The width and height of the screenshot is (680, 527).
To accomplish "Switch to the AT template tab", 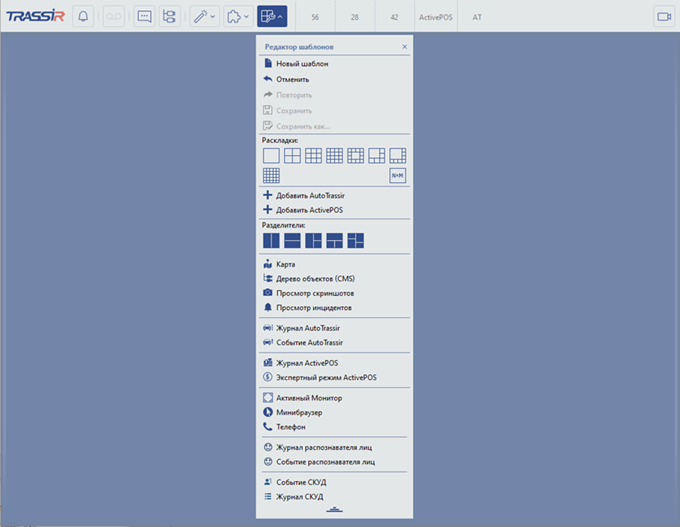I will click(477, 17).
